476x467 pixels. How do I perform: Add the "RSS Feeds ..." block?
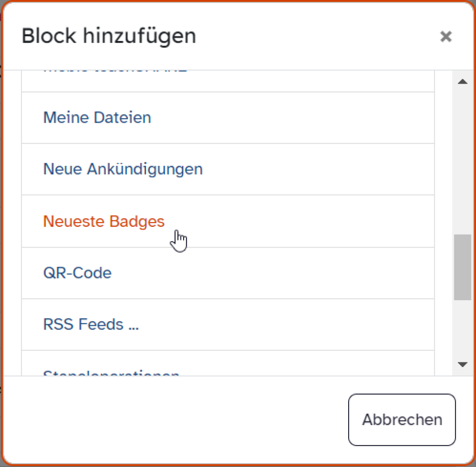(91, 324)
